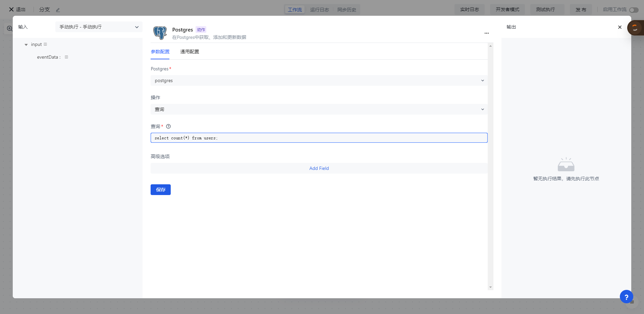Switch to the 通用配置 tab
Image resolution: width=644 pixels, height=314 pixels.
pos(190,52)
